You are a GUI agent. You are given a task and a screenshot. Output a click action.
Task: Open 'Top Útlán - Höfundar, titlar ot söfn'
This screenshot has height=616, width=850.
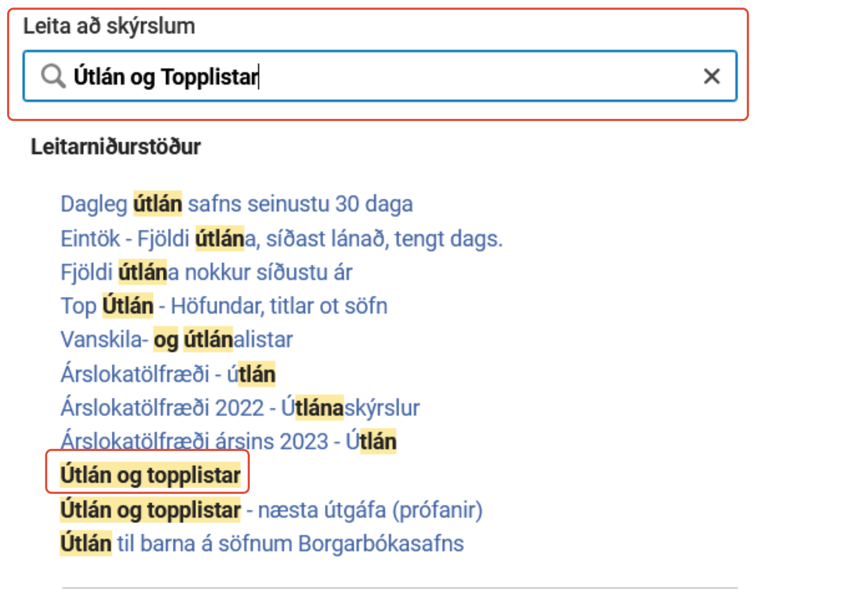[224, 306]
